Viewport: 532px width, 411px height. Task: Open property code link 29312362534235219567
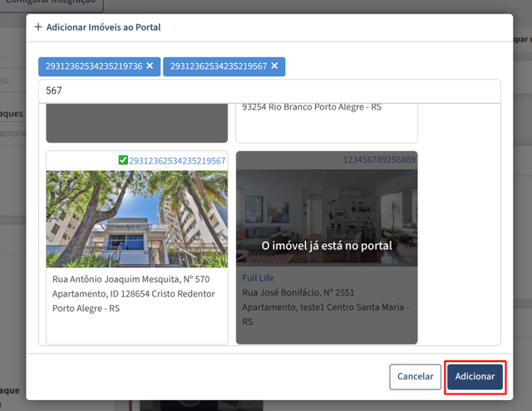177,160
